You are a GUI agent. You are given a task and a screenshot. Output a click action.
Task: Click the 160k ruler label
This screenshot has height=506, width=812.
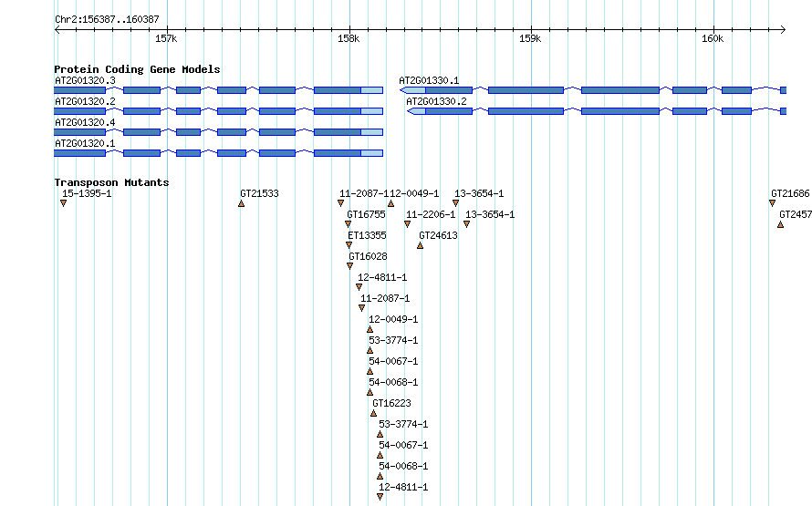[x=713, y=39]
